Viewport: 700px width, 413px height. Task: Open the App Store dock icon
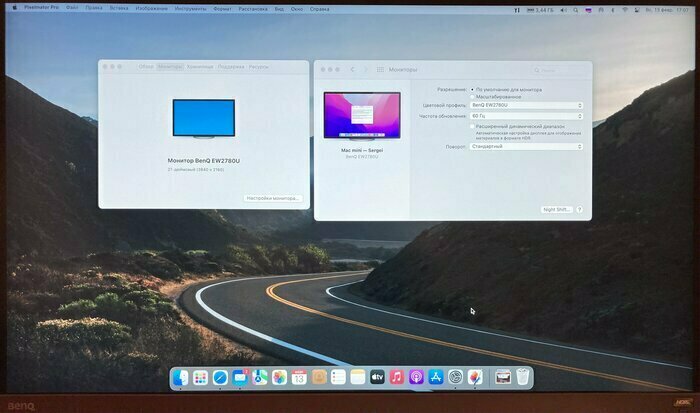[x=436, y=378]
